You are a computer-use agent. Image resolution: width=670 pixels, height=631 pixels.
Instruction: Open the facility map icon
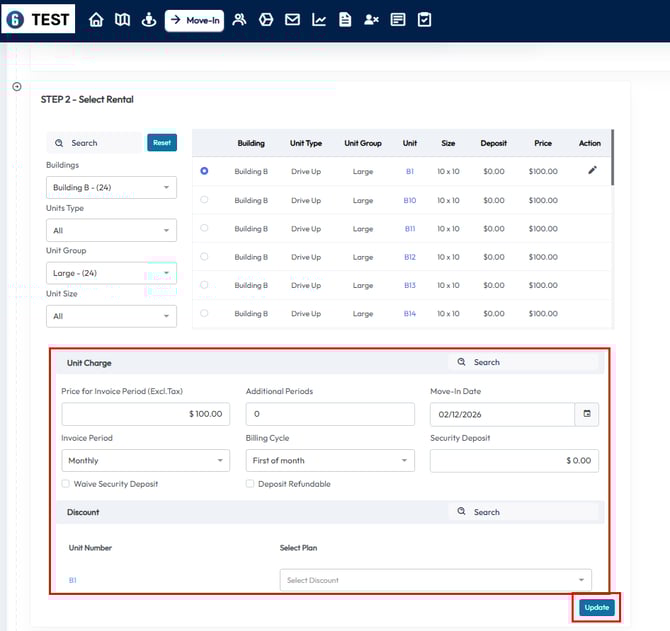(122, 20)
